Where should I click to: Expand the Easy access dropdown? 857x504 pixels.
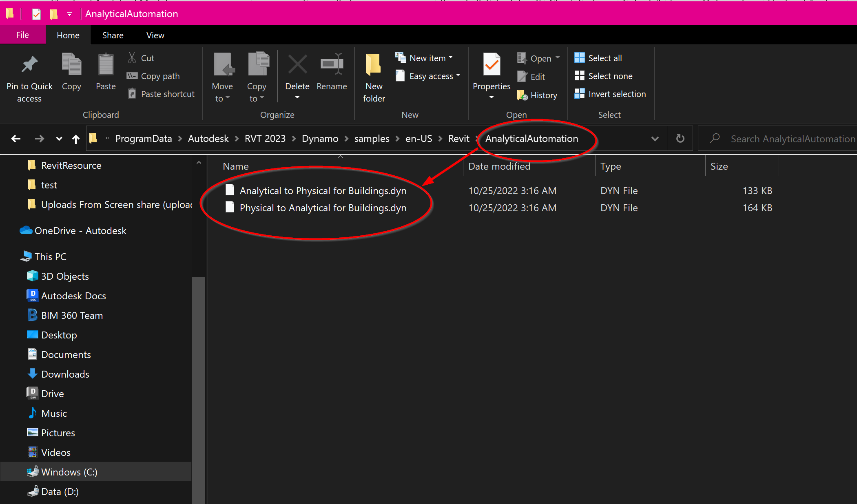coord(427,76)
